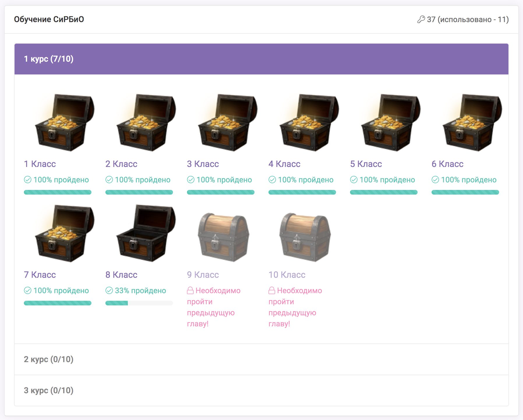
Task: Select the locked 10 Класс chest
Action: click(305, 237)
